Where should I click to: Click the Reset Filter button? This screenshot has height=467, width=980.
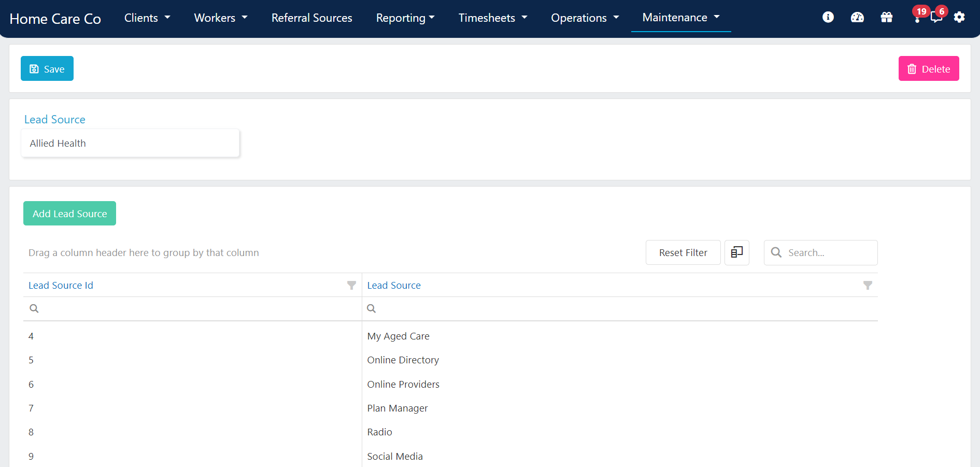tap(683, 252)
